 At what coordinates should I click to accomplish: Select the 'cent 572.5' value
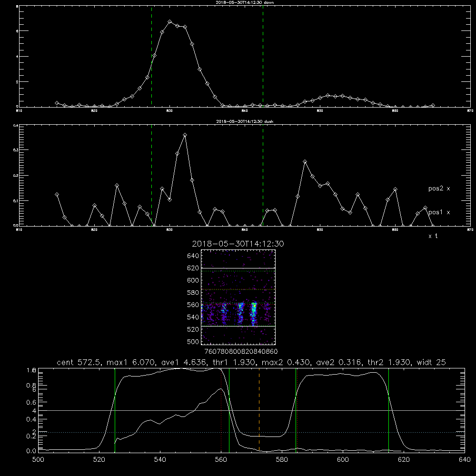(x=80, y=362)
